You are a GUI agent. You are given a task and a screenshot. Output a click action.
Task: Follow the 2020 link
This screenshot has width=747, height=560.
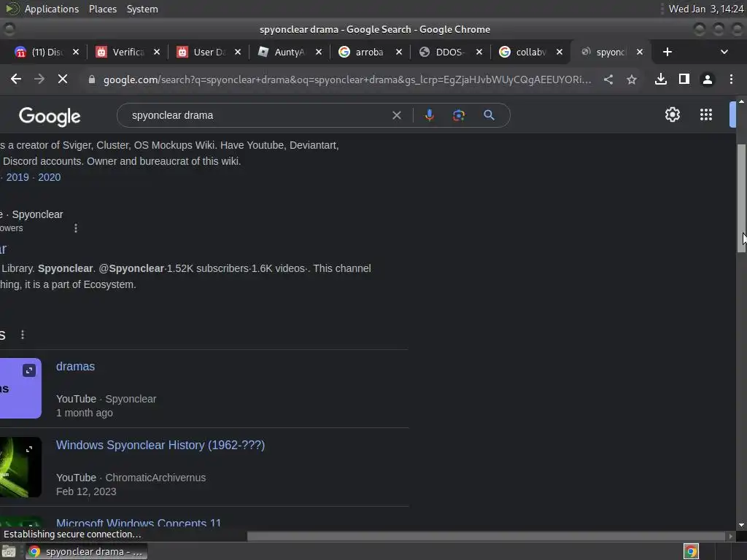click(49, 177)
